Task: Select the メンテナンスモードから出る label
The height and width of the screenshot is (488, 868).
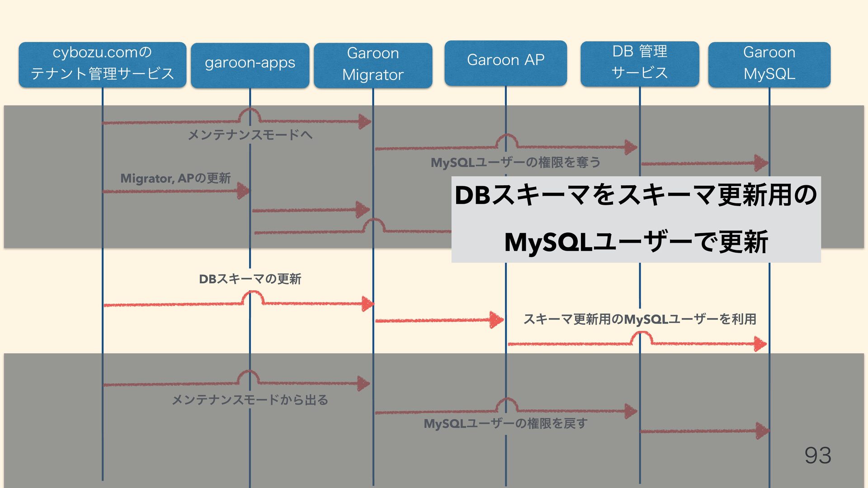Action: pyautogui.click(x=250, y=400)
